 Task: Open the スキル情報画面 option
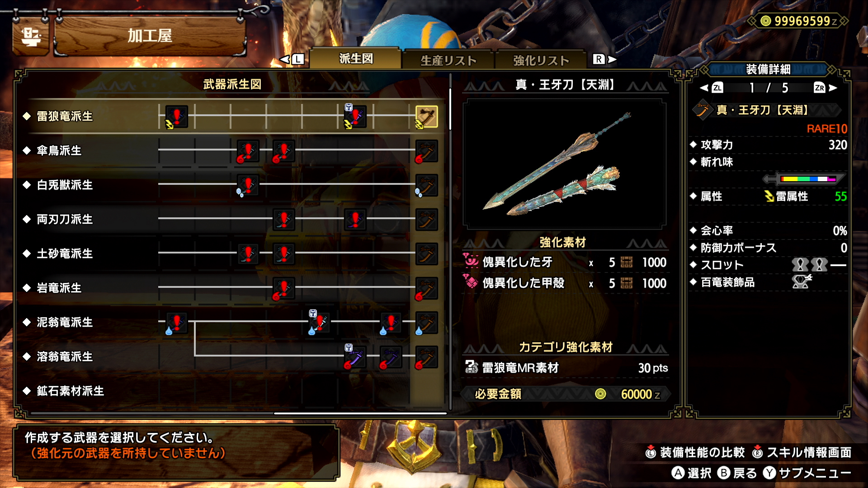pos(802,452)
